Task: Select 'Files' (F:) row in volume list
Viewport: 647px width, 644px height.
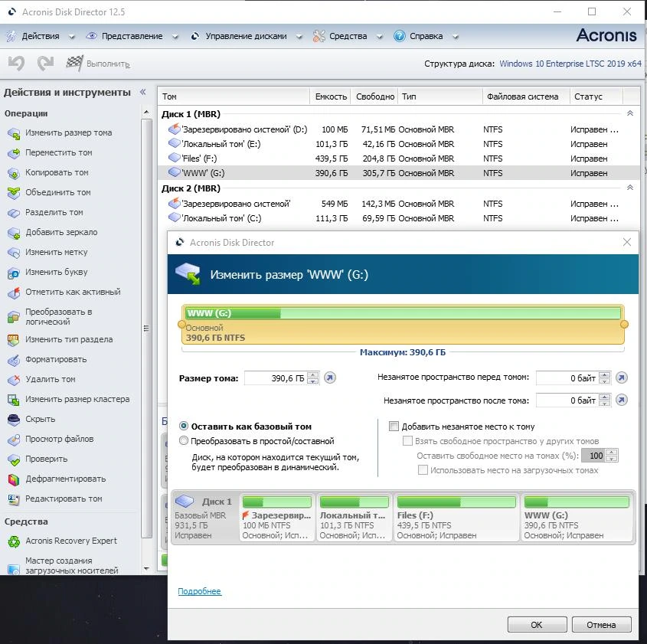Action: coord(399,159)
